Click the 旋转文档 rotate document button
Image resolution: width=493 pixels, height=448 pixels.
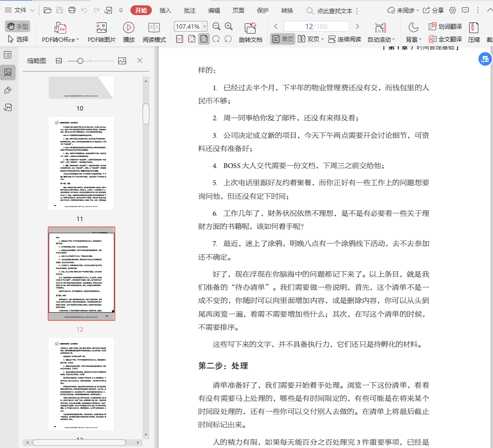[x=250, y=33]
